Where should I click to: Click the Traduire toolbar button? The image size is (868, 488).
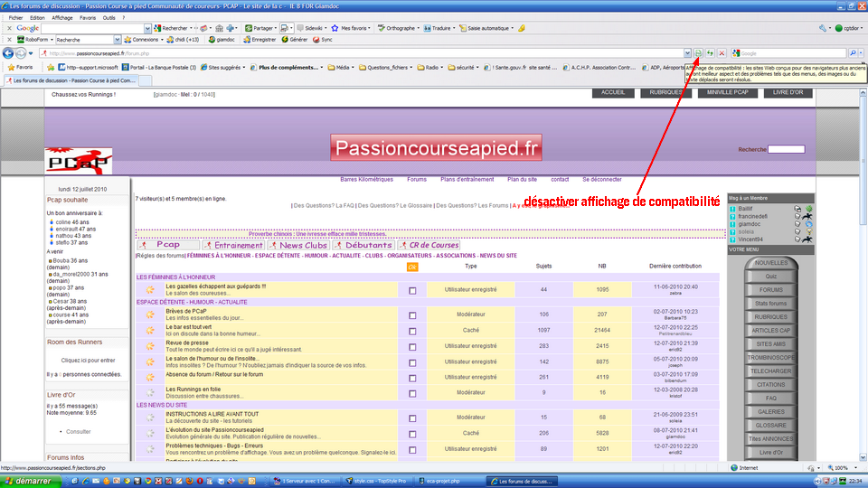coord(438,28)
